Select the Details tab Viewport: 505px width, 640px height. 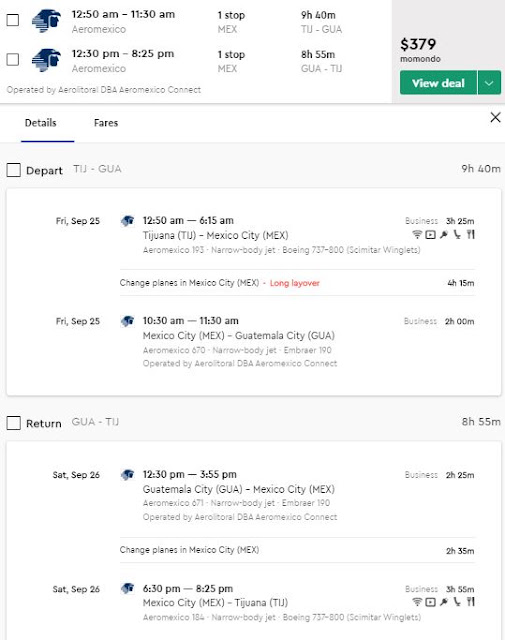pos(40,123)
